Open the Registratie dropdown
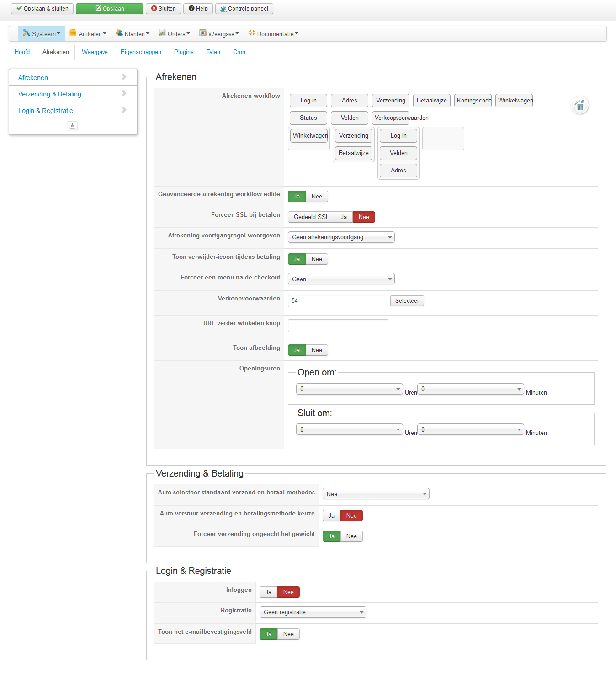The height and width of the screenshot is (686, 616). point(313,612)
